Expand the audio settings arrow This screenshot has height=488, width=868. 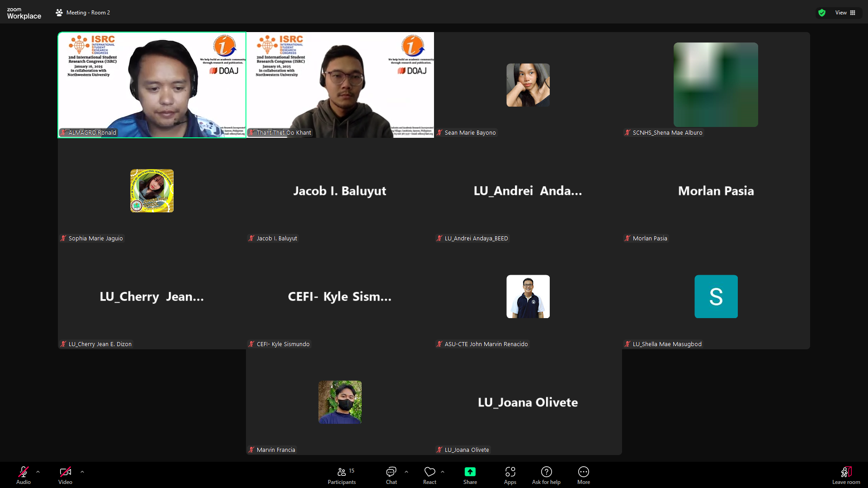pos(38,472)
